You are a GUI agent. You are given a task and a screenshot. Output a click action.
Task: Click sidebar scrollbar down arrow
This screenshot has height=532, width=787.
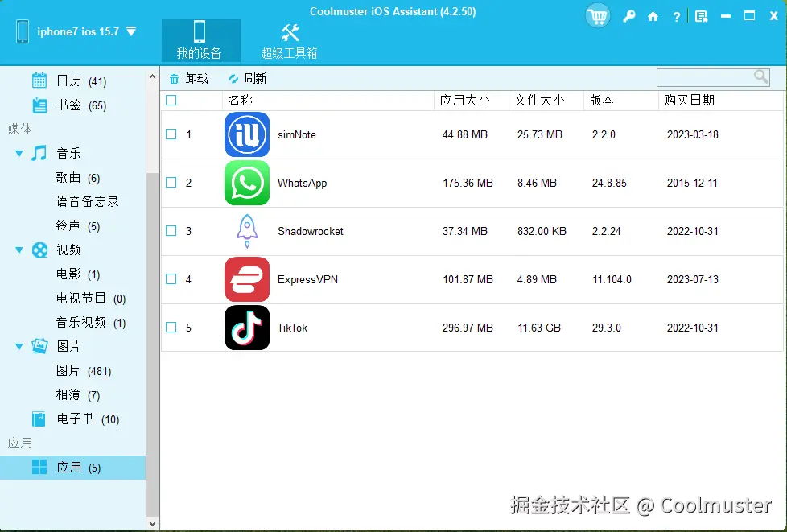(152, 524)
